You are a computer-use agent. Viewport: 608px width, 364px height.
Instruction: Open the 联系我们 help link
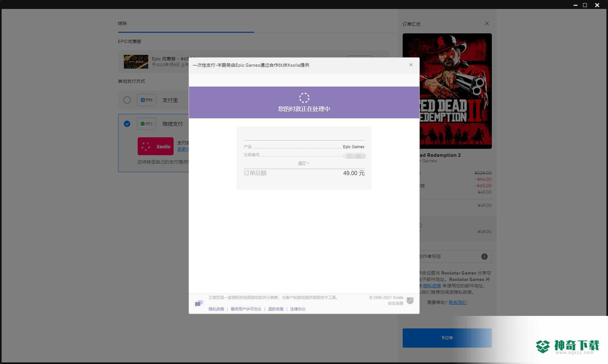pyautogui.click(x=458, y=302)
